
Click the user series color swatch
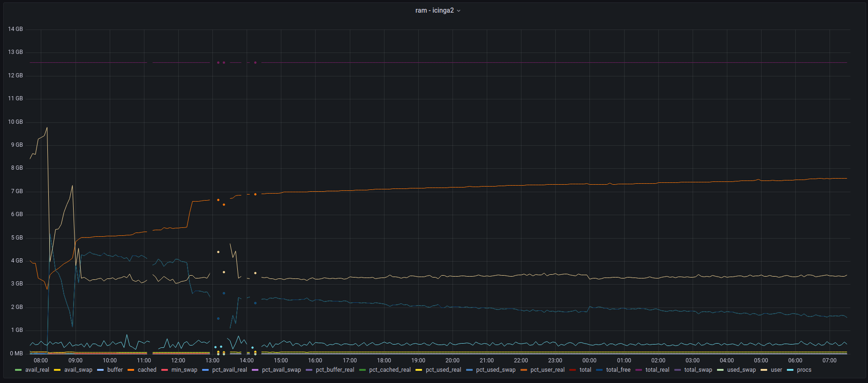pyautogui.click(x=764, y=370)
